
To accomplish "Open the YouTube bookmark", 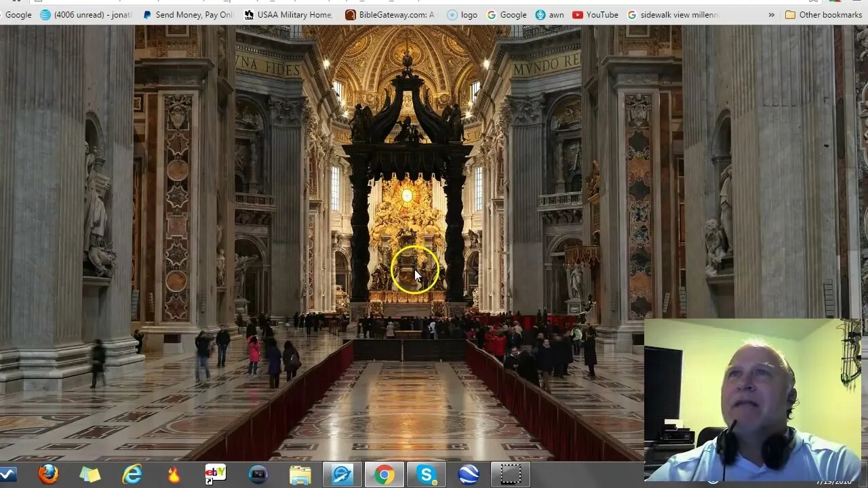I will pyautogui.click(x=595, y=14).
